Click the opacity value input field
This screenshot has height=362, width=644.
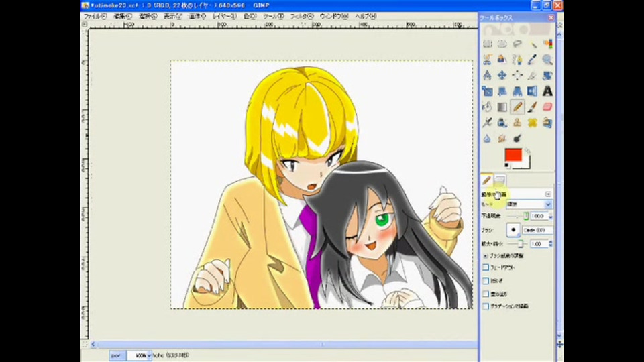click(539, 216)
